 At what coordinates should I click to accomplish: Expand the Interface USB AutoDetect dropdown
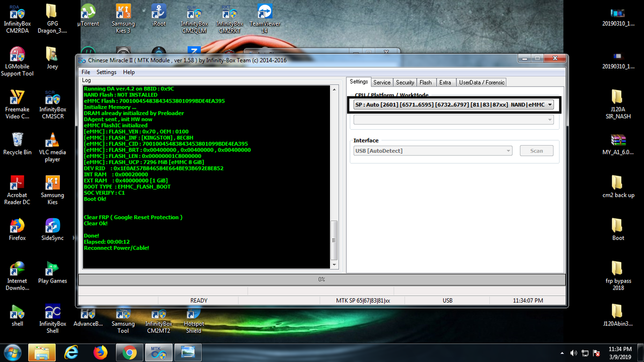point(508,150)
